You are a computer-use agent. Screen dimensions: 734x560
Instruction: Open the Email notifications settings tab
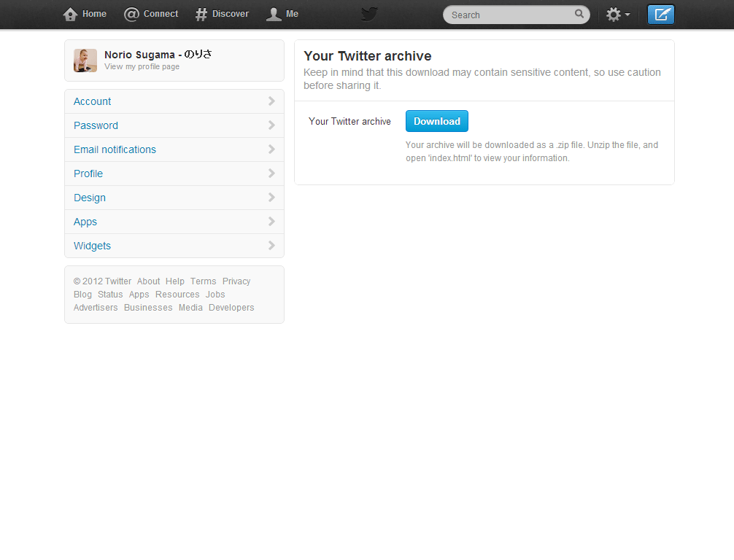coord(174,149)
